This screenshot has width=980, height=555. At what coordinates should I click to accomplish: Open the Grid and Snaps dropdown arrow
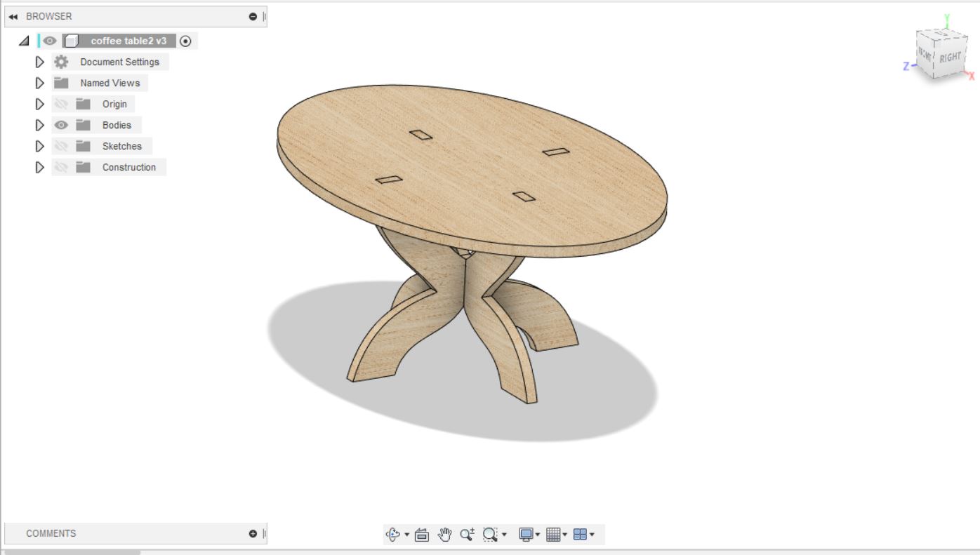(x=565, y=535)
